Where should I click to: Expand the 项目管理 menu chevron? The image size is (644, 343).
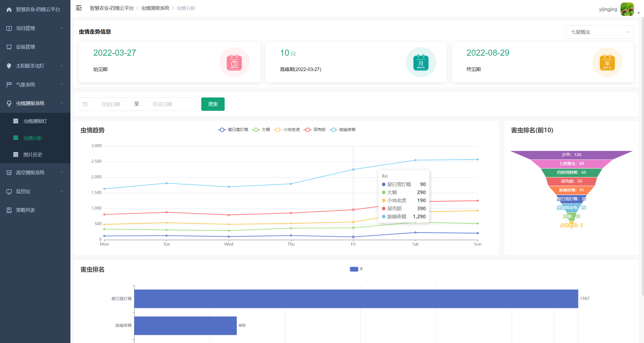coord(62,28)
